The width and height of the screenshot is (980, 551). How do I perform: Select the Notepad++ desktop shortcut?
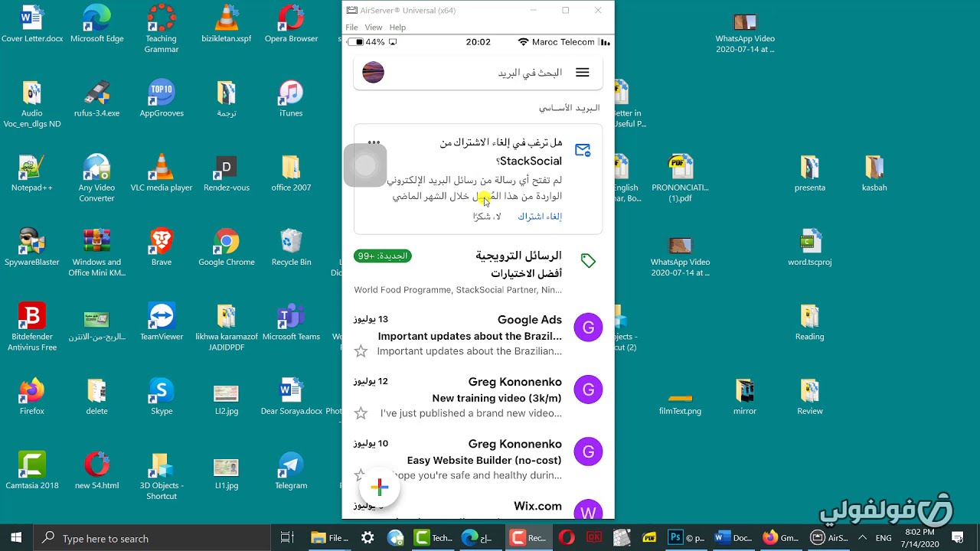32,172
